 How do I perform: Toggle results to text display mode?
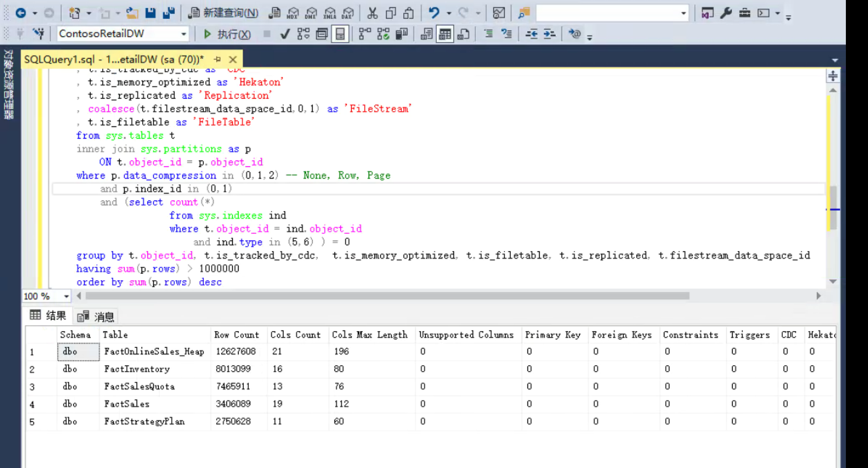click(x=426, y=34)
